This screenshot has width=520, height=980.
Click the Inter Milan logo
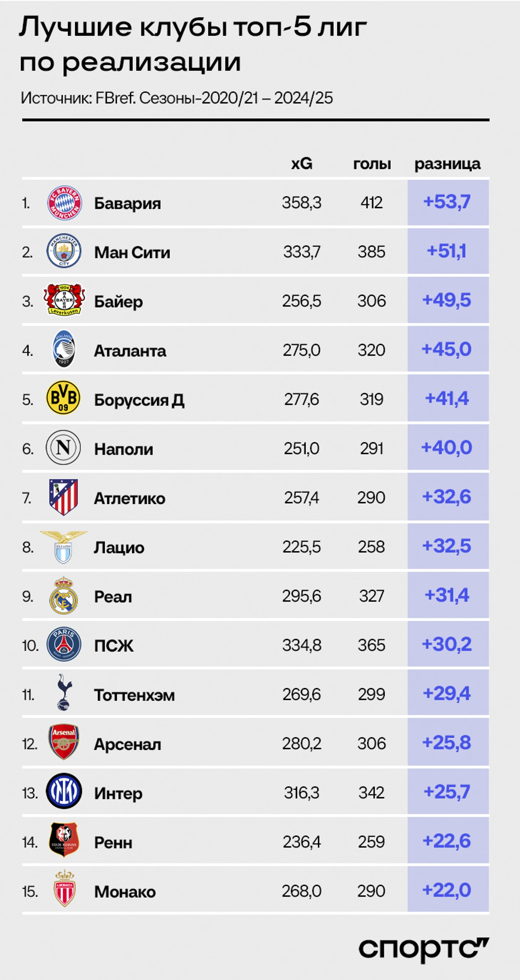[x=64, y=790]
